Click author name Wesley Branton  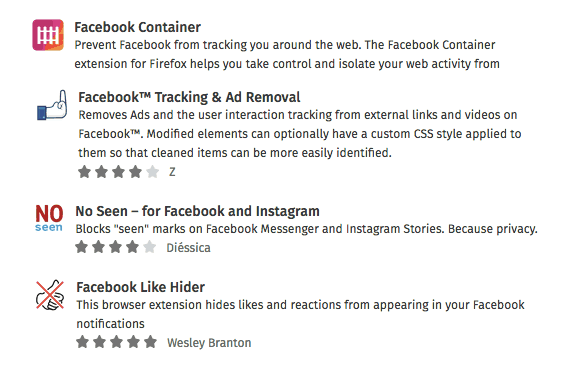pos(209,343)
